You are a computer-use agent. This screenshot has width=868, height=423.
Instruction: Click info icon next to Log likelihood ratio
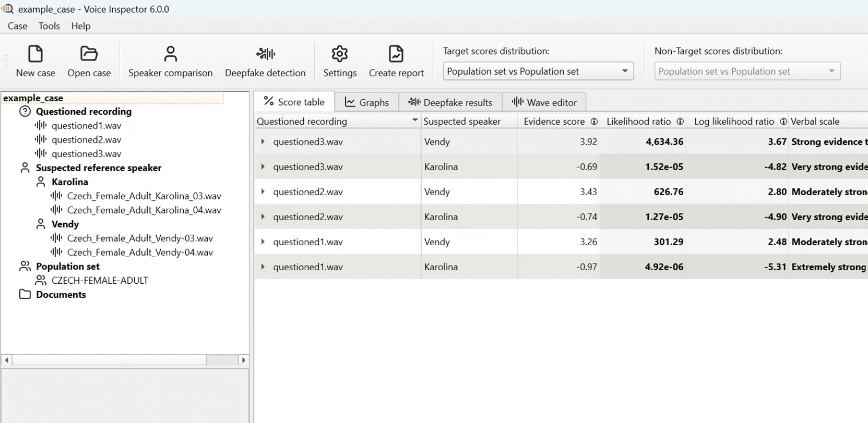(x=783, y=121)
